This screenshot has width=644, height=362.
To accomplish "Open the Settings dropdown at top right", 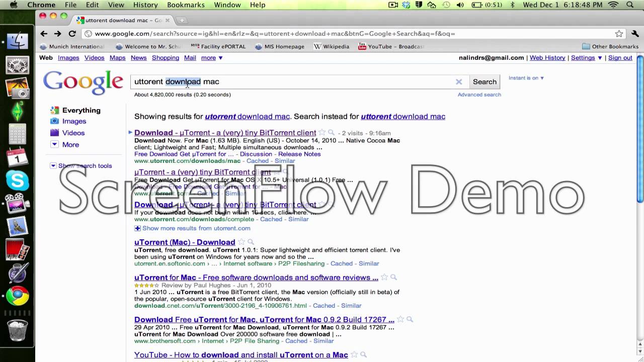I will pos(587,58).
